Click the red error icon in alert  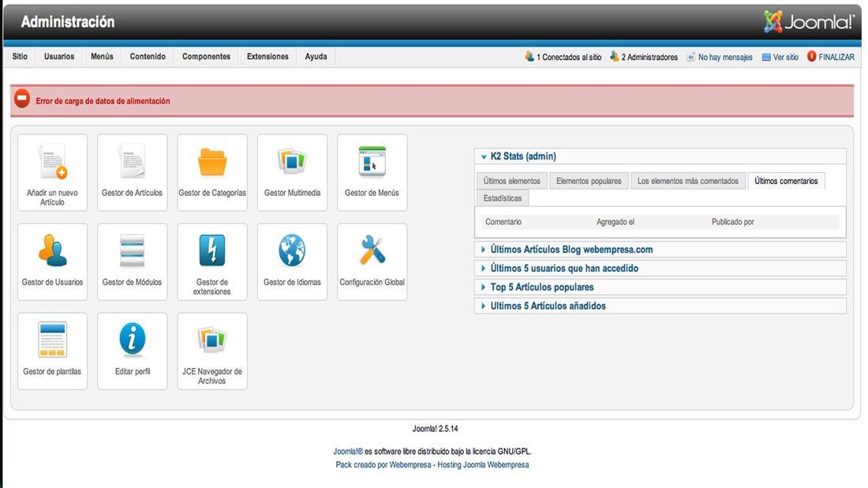pos(22,99)
